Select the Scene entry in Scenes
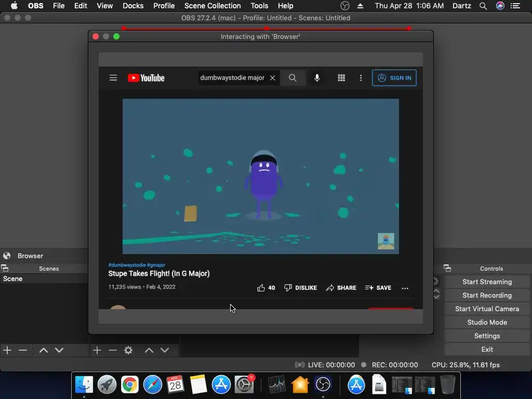The height and width of the screenshot is (399, 532). [x=44, y=279]
